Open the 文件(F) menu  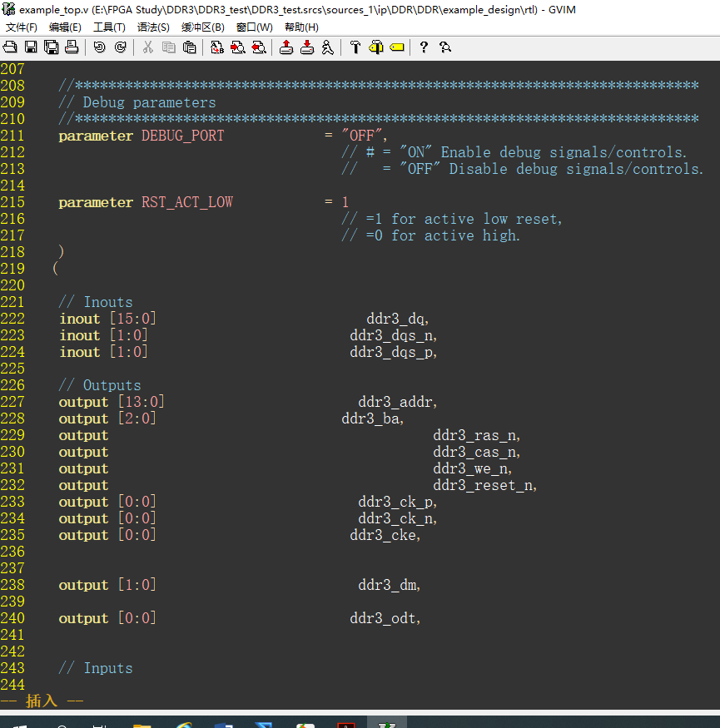click(22, 27)
